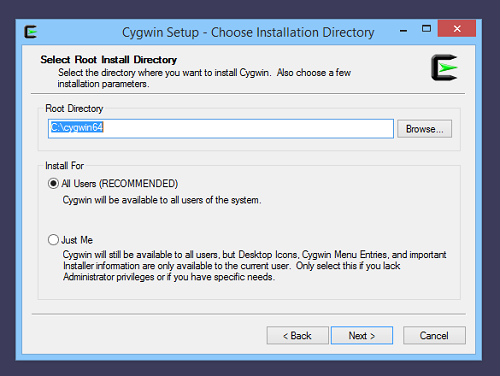Choose the Just Me install option
This screenshot has width=500, height=376.
(x=53, y=240)
